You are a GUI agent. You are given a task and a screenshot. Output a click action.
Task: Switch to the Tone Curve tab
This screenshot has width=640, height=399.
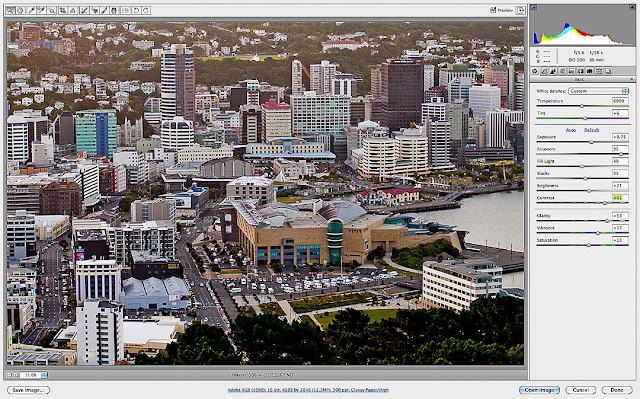click(544, 71)
